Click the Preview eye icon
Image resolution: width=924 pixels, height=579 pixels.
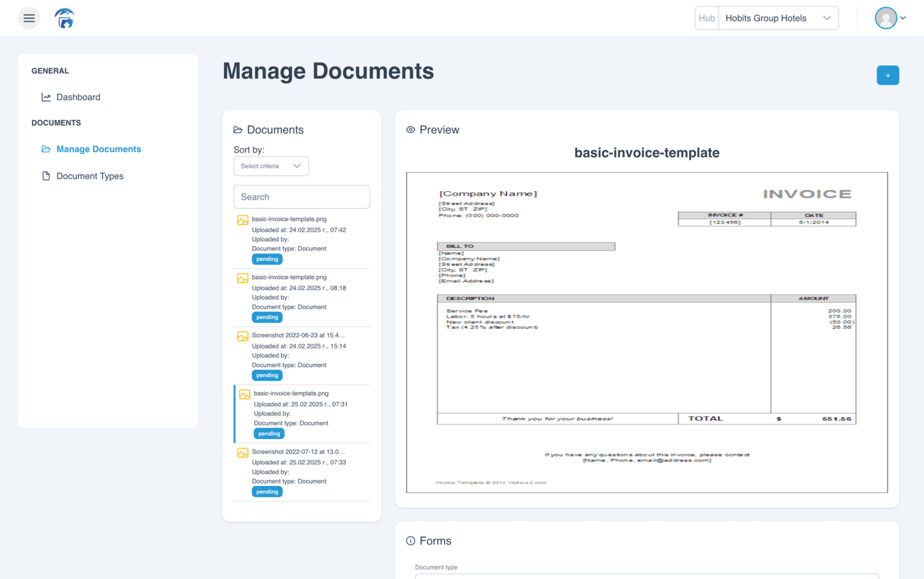(x=411, y=130)
